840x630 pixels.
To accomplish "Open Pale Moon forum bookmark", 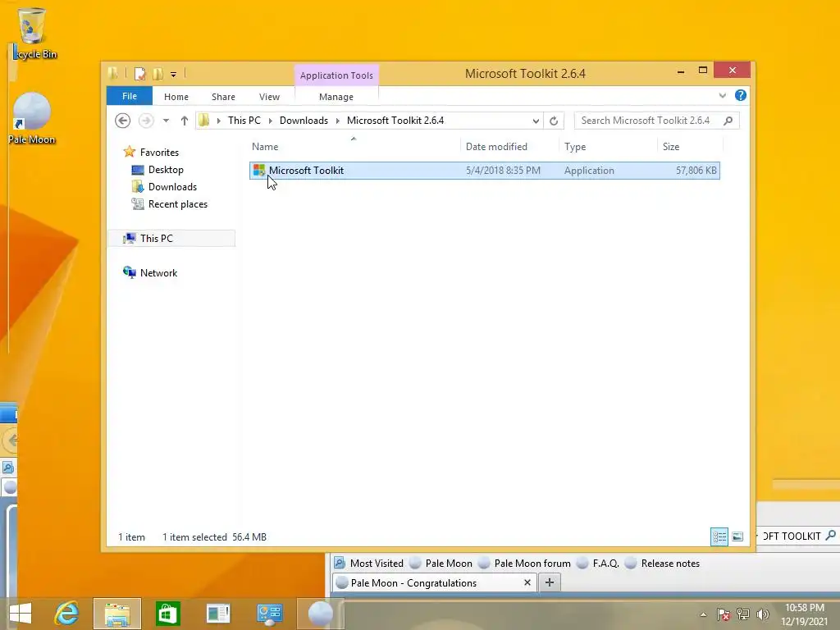I will point(524,563).
